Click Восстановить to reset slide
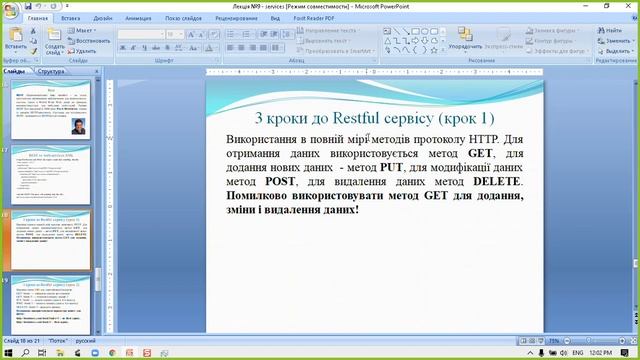Screen dimensions: 640x360 pos(89,41)
